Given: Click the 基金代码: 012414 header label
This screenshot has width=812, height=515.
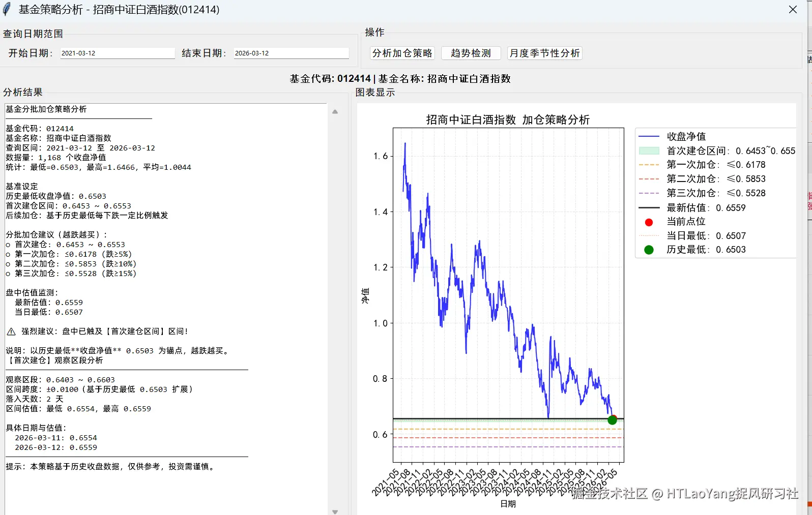Looking at the screenshot, I should [330, 79].
